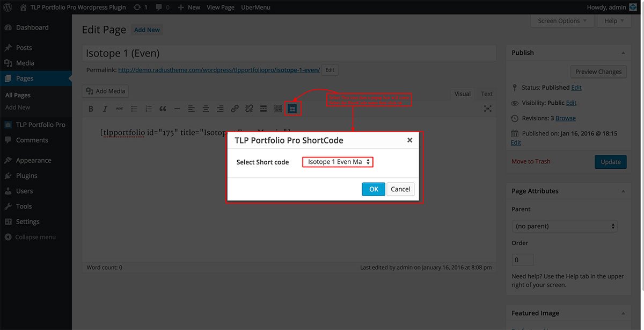Insert a horizontal line
The height and width of the screenshot is (330, 644).
177,109
